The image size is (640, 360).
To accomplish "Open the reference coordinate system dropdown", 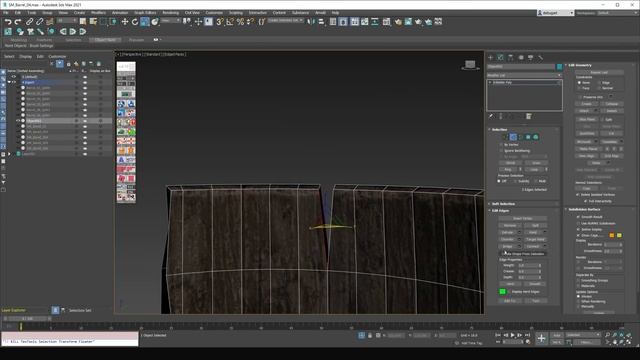I will pos(171,20).
